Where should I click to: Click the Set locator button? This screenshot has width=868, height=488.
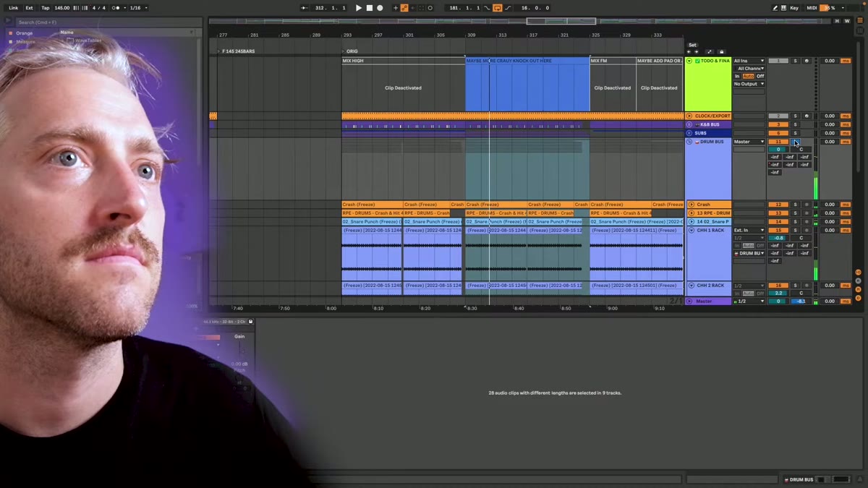pos(692,45)
